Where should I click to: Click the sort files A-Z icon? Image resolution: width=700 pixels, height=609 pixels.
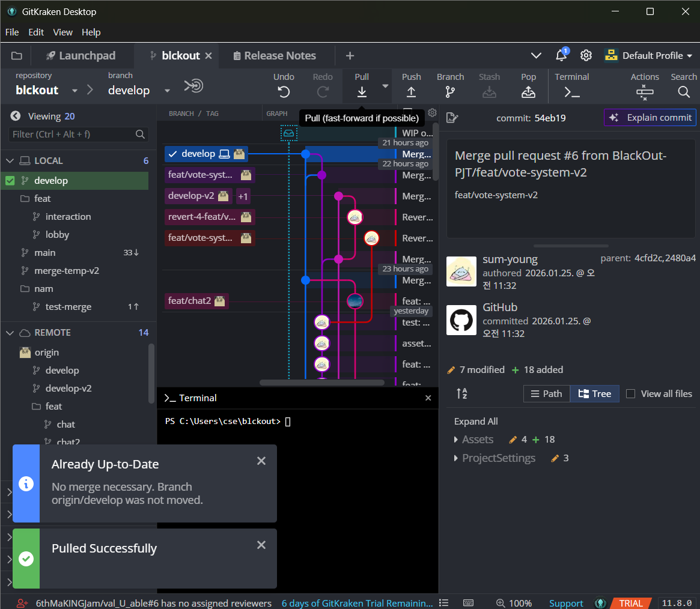[x=461, y=393]
